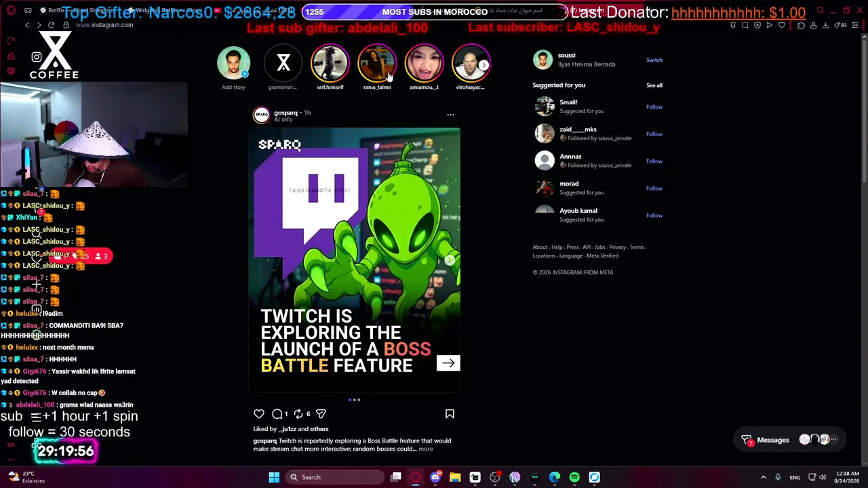The width and height of the screenshot is (868, 488).
Task: Open the Privacy footer link
Action: coord(617,247)
